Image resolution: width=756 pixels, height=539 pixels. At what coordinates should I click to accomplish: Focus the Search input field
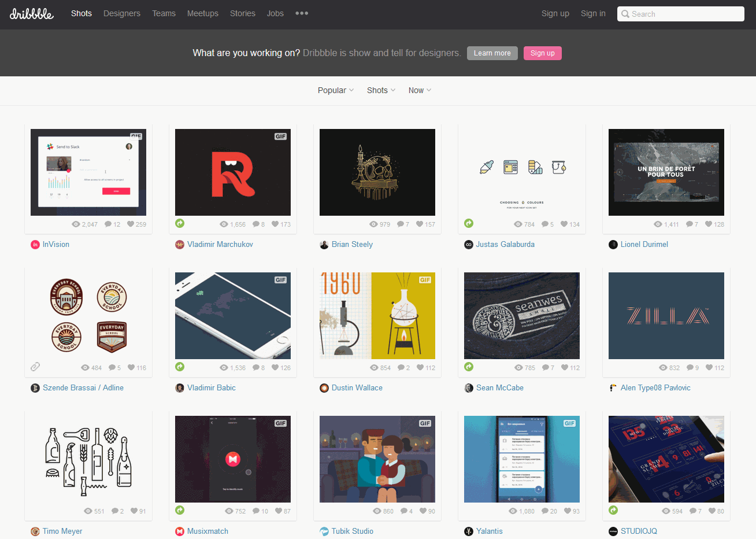[685, 14]
